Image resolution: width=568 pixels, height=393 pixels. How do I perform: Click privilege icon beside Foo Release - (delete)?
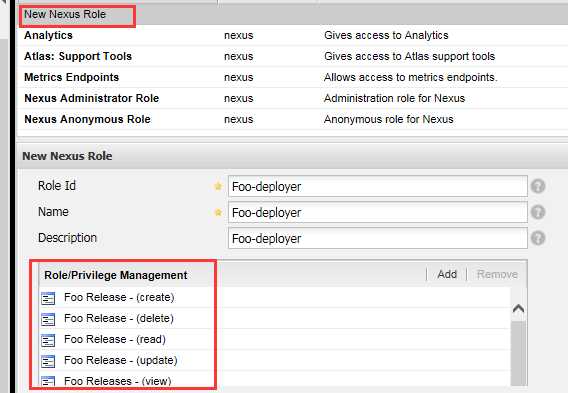pos(48,319)
